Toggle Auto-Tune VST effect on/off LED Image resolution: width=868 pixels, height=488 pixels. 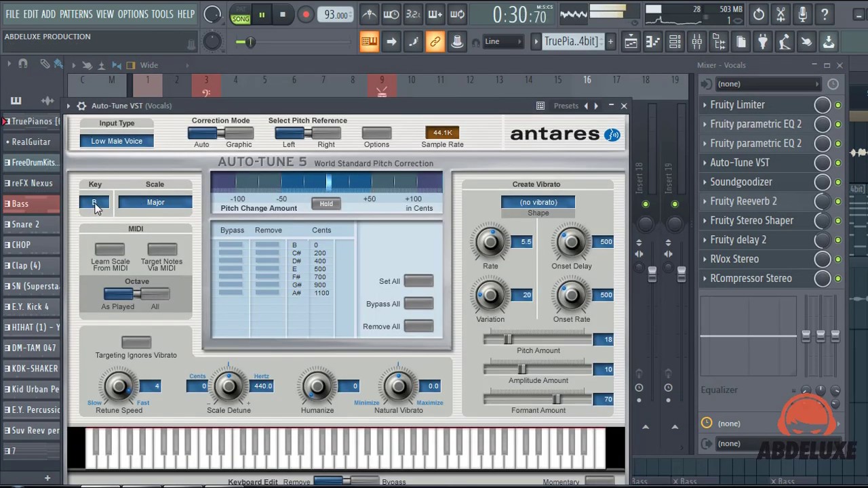point(838,163)
